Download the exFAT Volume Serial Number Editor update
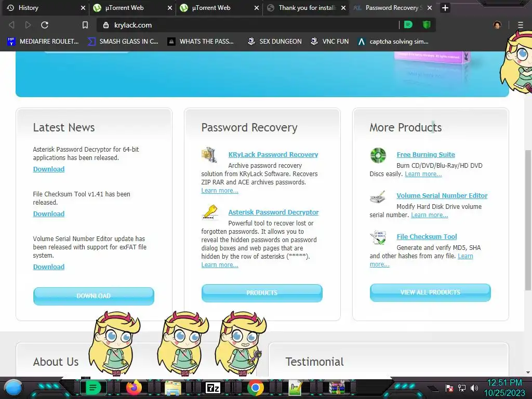This screenshot has width=532, height=399. click(x=49, y=267)
